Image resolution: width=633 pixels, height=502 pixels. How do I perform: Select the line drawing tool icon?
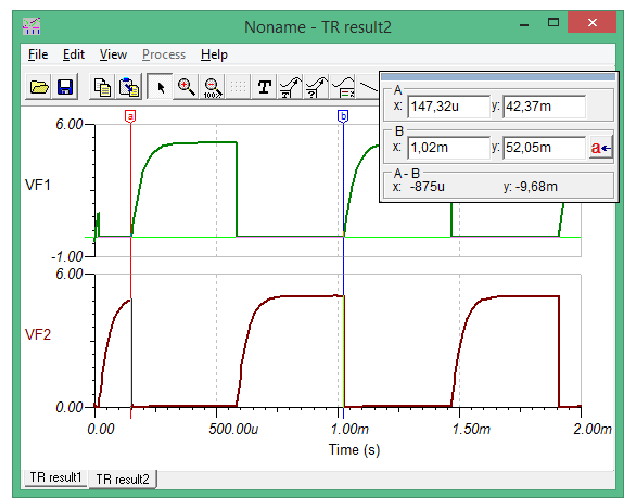pos(368,87)
